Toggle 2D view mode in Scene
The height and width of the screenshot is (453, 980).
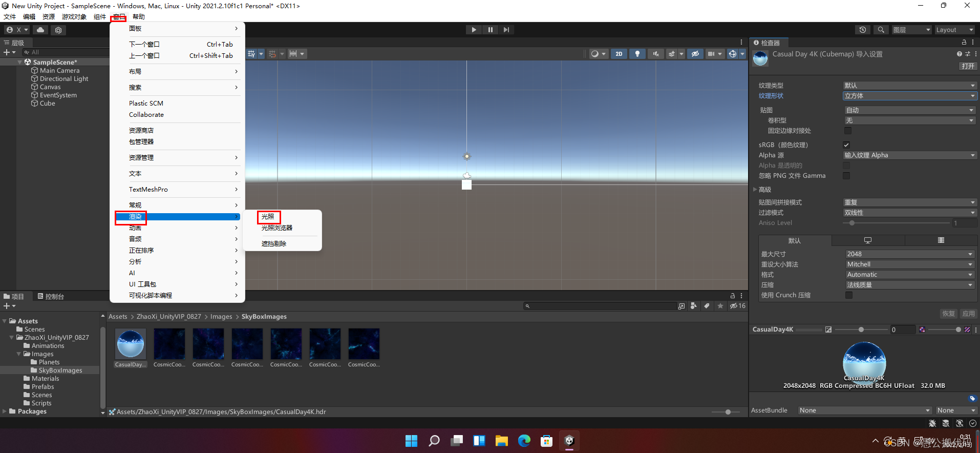click(619, 54)
